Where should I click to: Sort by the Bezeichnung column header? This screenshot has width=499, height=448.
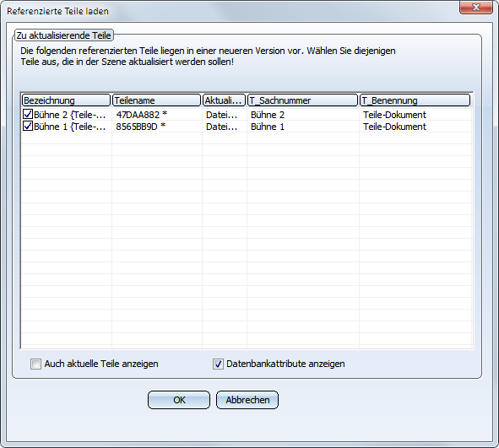(66, 100)
